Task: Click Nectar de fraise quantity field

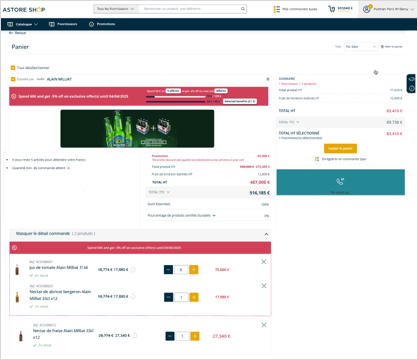Action: [183, 336]
